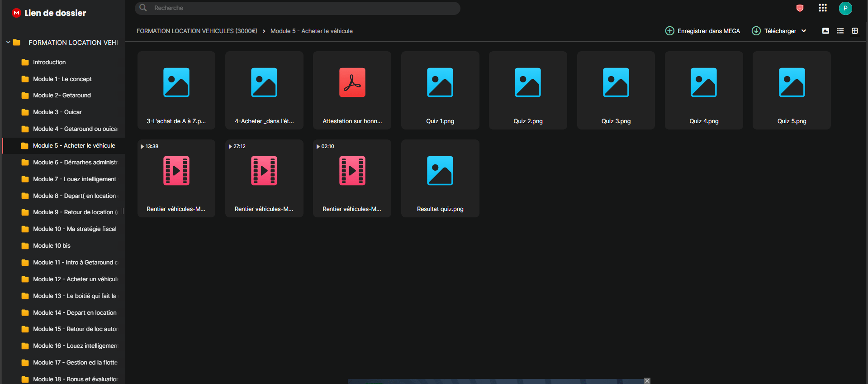The width and height of the screenshot is (868, 384).
Task: Click the Module 5 breadcrumb item
Action: point(312,31)
